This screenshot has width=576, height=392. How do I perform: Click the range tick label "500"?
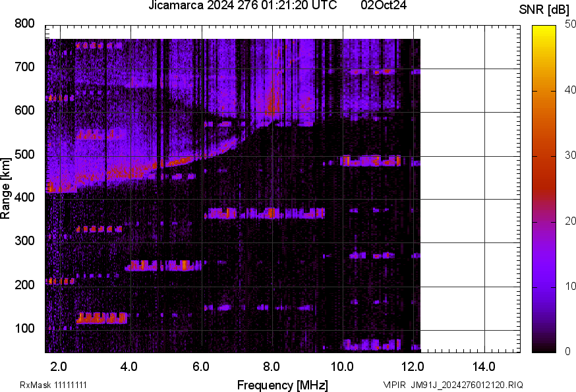coord(24,154)
